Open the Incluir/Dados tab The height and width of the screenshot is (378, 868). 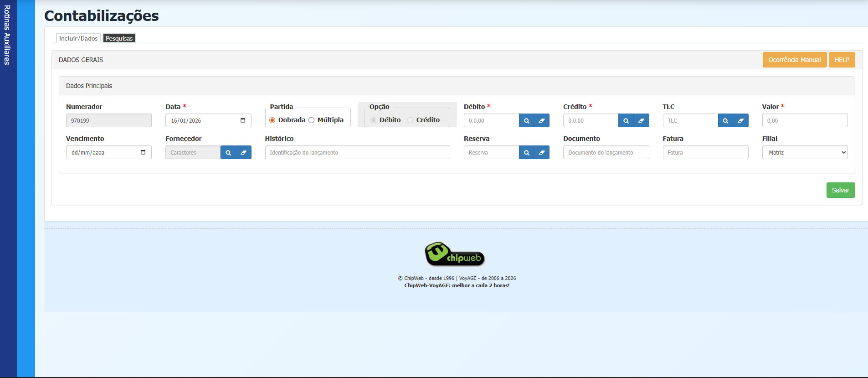[x=78, y=38]
